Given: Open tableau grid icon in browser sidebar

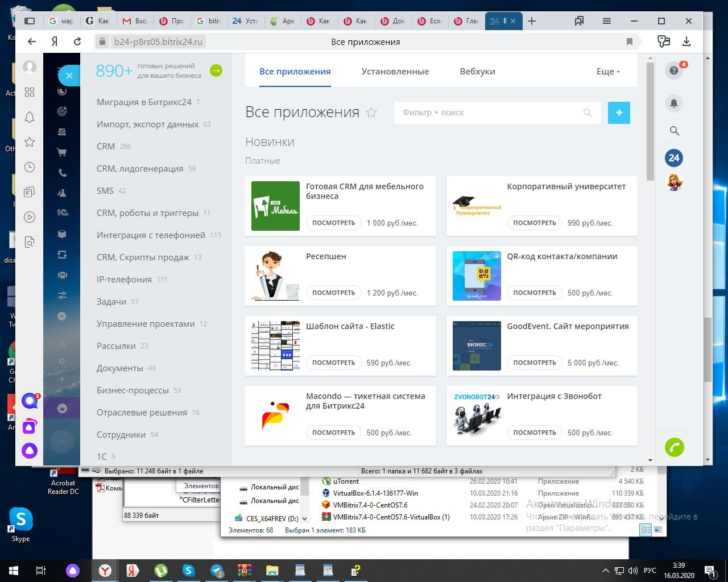Looking at the screenshot, I should pyautogui.click(x=30, y=92).
